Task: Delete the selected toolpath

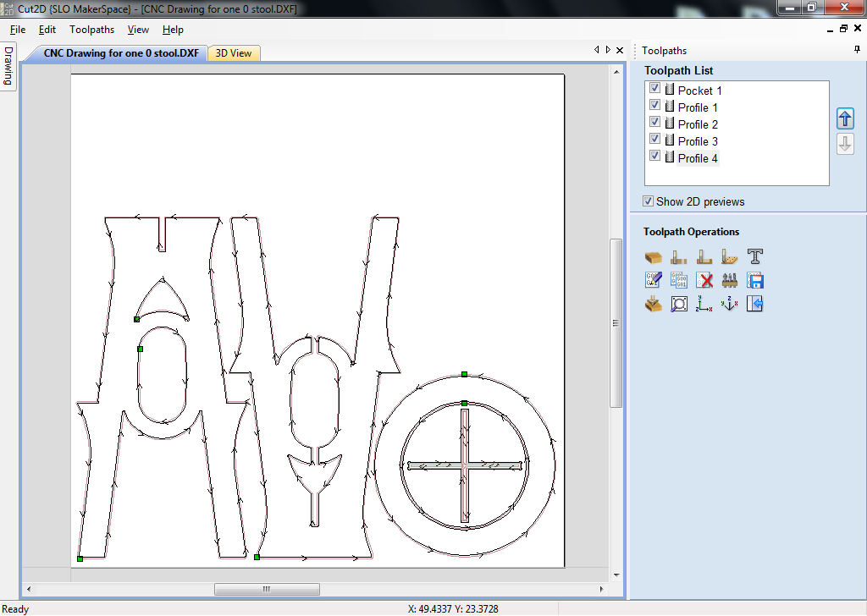Action: 704,280
